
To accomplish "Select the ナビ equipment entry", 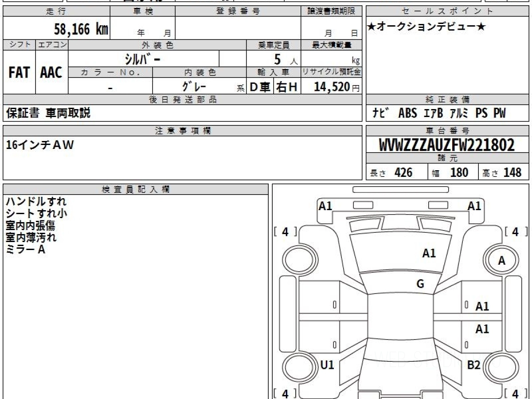I will 381,113.
